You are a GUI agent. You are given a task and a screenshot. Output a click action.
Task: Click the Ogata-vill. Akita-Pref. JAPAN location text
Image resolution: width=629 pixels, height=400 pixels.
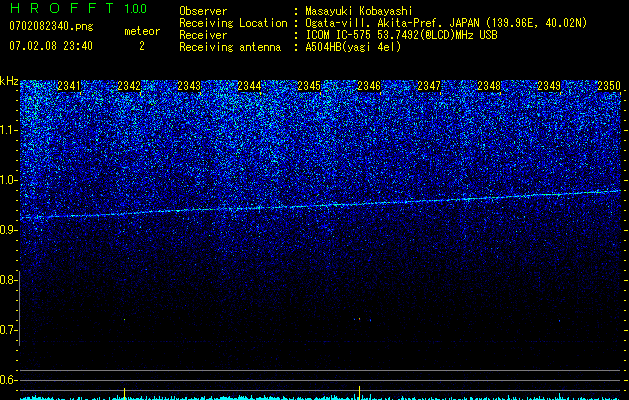pyautogui.click(x=446, y=23)
